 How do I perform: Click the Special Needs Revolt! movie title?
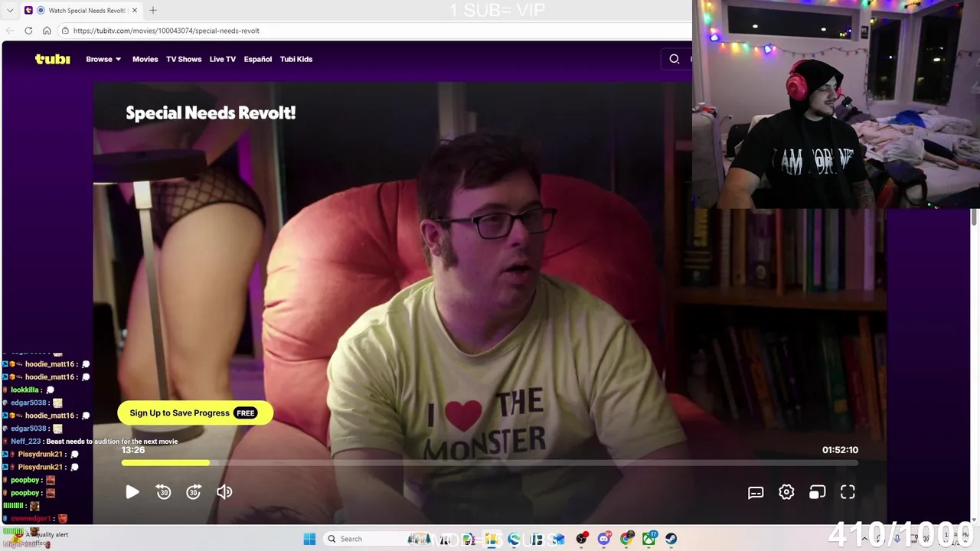point(211,112)
